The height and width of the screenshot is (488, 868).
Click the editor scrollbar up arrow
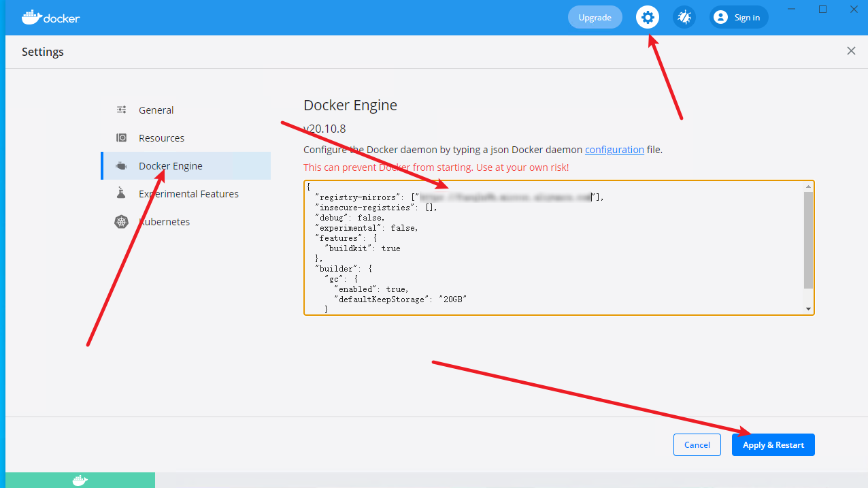point(808,186)
